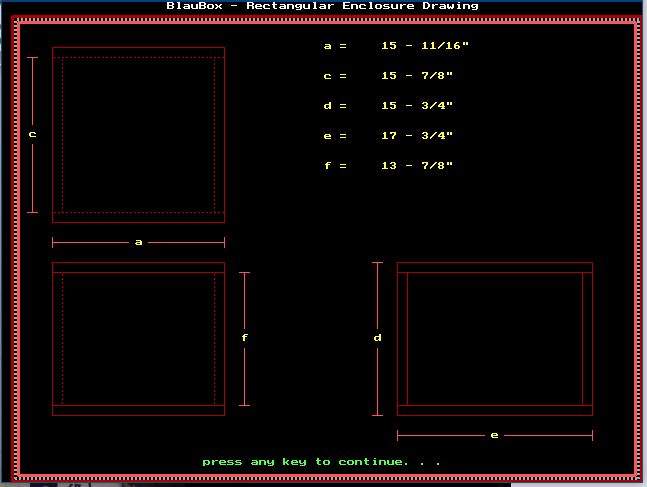This screenshot has height=487, width=647.
Task: Click the enclosure view above the 'e' dimension
Action: click(495, 339)
